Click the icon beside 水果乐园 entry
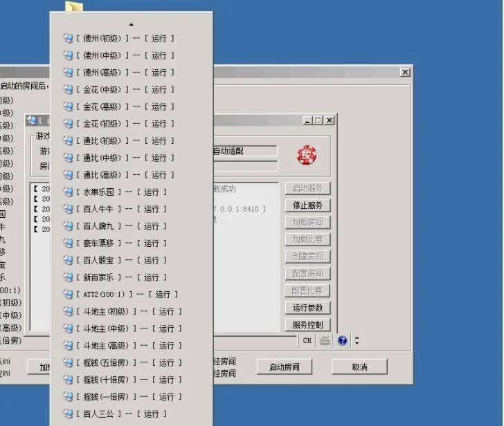This screenshot has height=426, width=504. point(68,192)
